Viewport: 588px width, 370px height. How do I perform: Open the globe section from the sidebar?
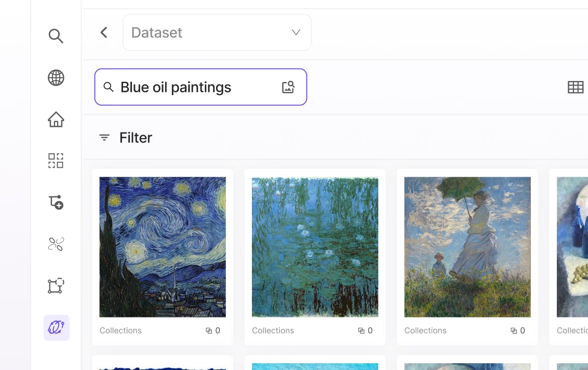coord(56,77)
